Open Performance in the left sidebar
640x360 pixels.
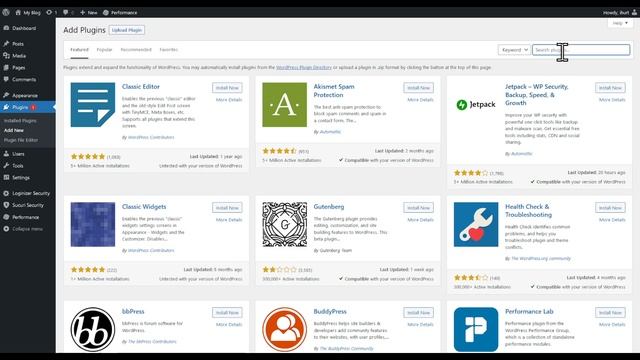pos(26,217)
